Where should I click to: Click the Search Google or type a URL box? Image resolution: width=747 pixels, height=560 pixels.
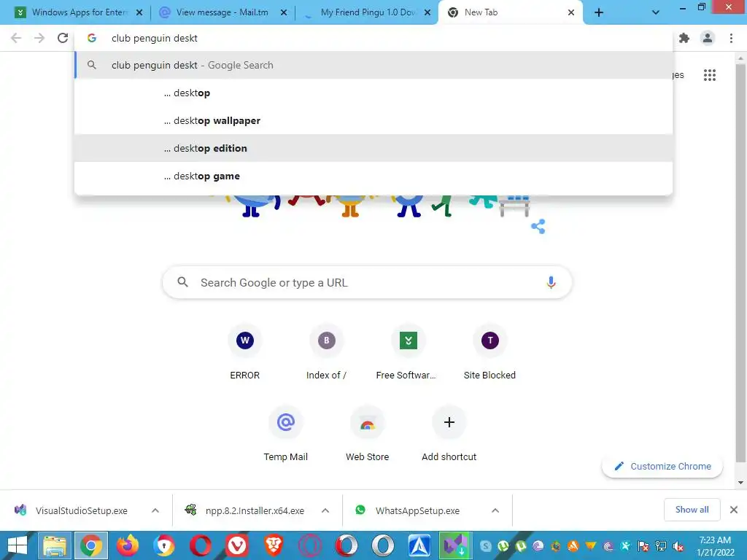point(367,282)
